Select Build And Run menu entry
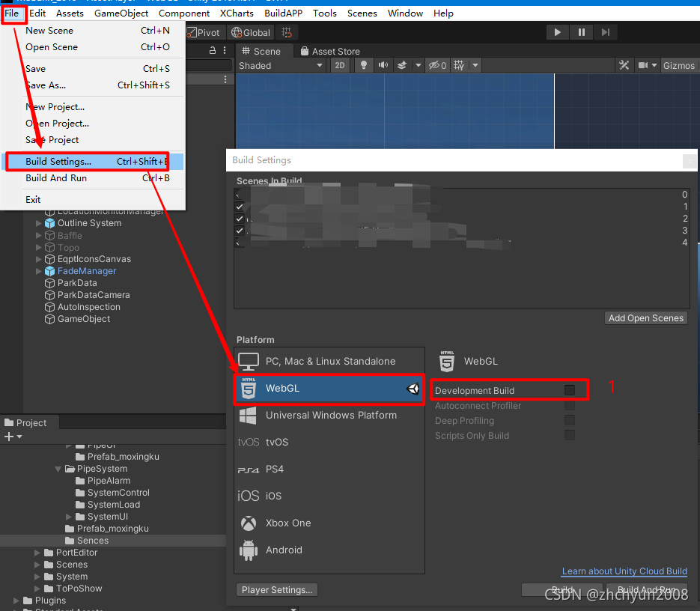 tap(93, 178)
